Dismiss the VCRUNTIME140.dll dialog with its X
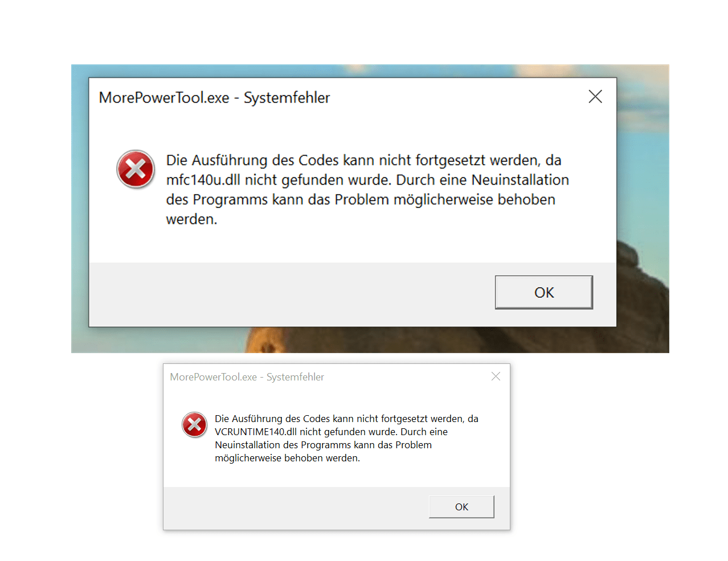Viewport: 728px width, 561px height. (496, 376)
